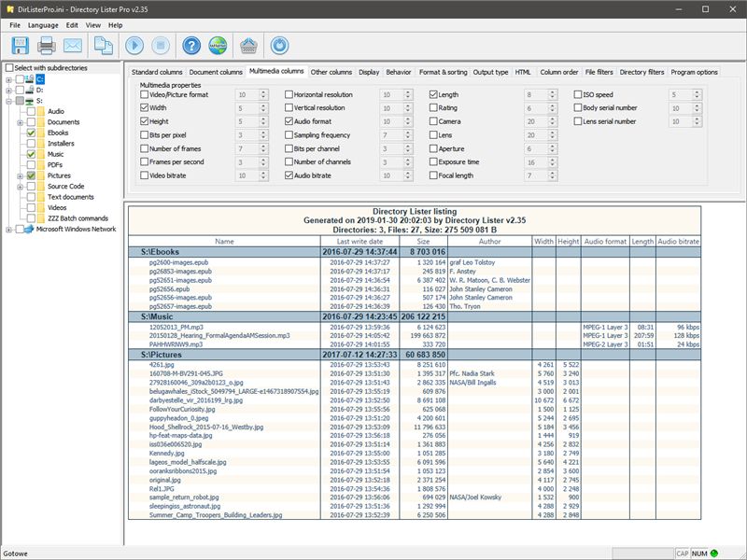Click the Save floppy disk toolbar icon
The image size is (747, 560).
click(x=20, y=46)
